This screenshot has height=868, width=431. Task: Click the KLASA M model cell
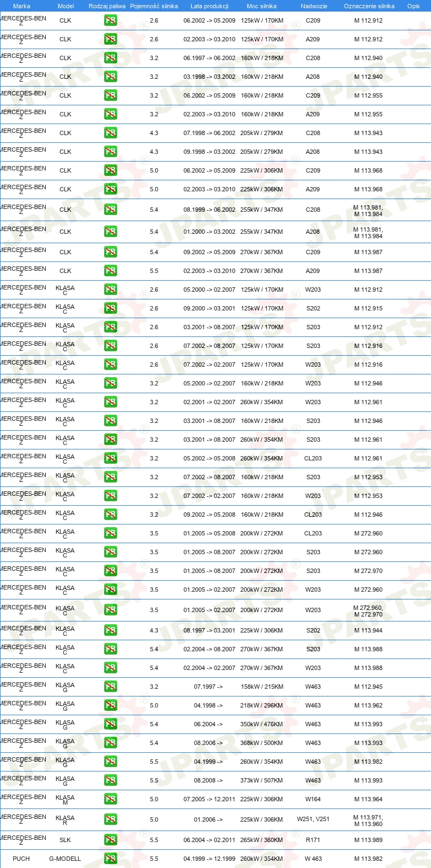(65, 800)
